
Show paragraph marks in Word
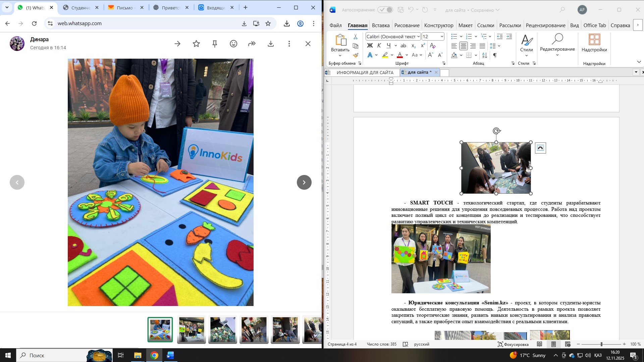(x=495, y=55)
